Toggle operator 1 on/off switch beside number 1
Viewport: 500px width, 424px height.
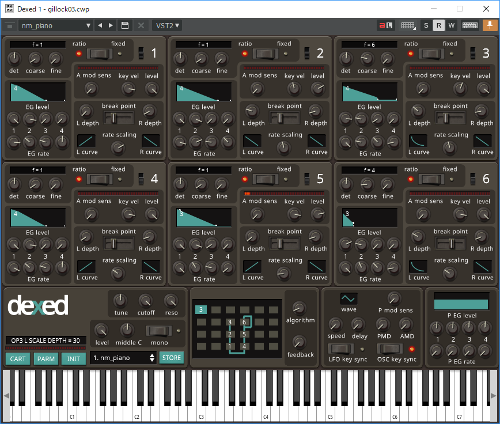[141, 53]
